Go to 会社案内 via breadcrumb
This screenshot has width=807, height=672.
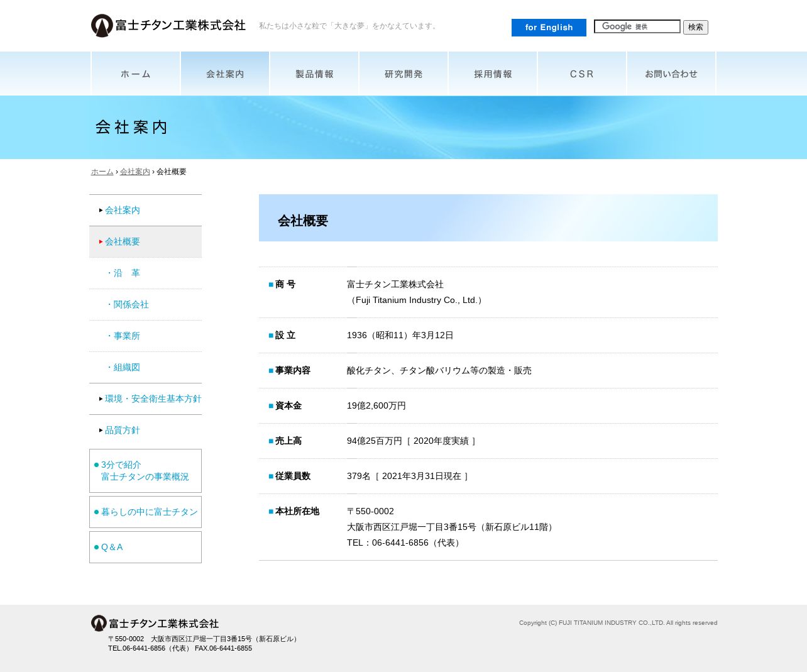pos(135,172)
